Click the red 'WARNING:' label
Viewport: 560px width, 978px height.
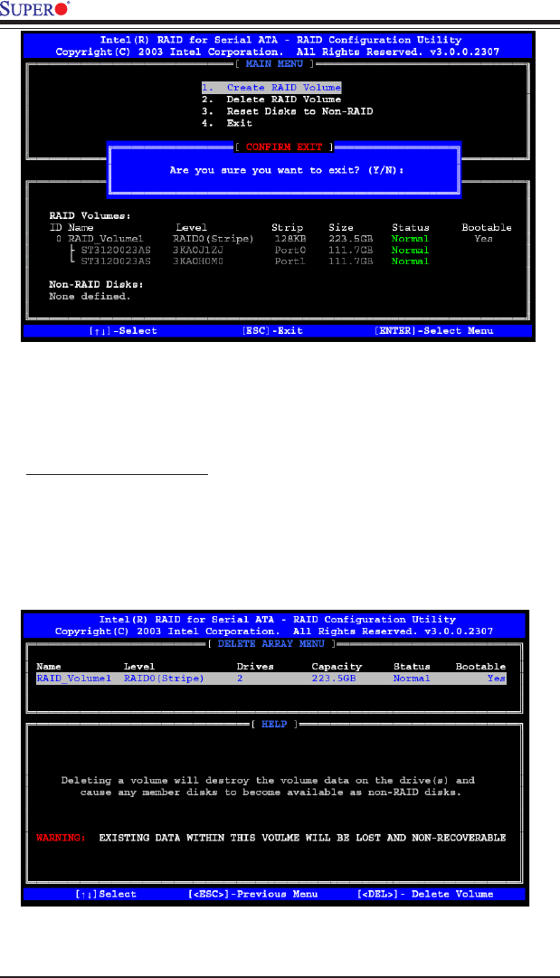[x=62, y=838]
